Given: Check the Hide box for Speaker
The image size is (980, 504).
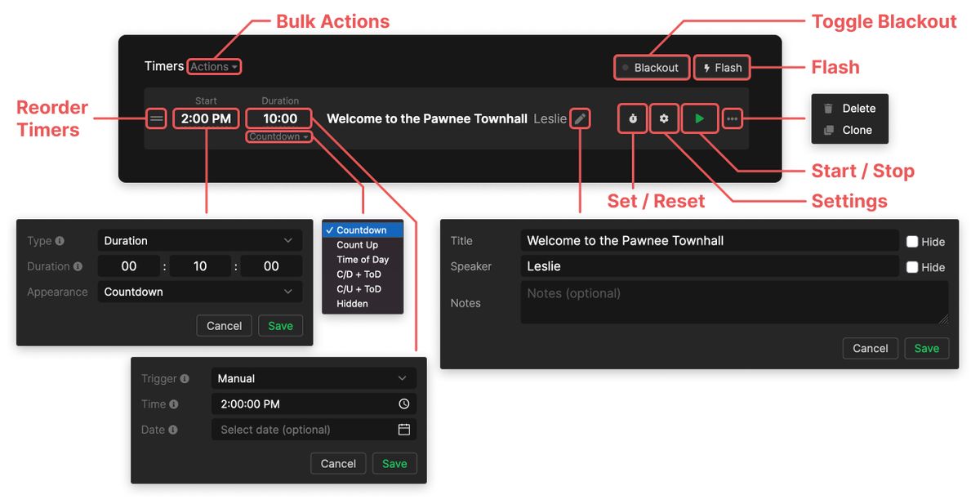Looking at the screenshot, I should pos(913,267).
